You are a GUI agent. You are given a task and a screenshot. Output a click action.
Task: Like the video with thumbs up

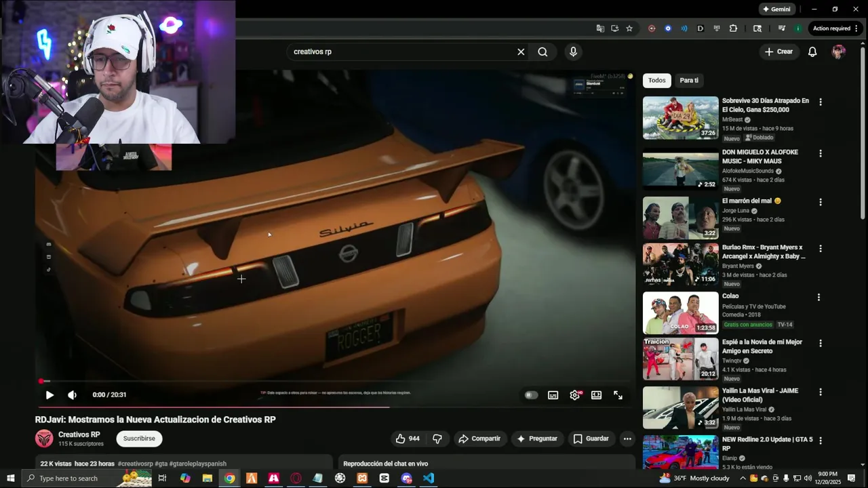(x=408, y=439)
